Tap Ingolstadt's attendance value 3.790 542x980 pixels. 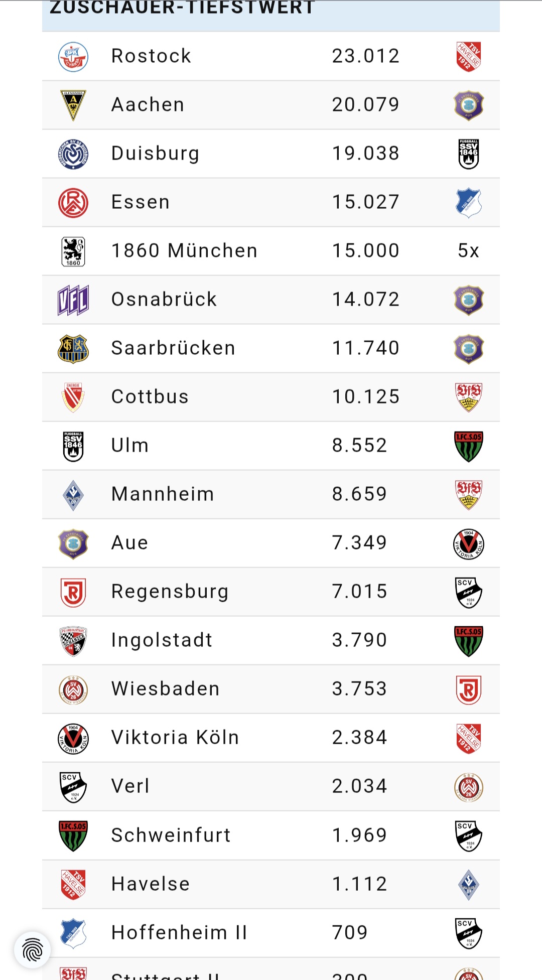point(359,640)
